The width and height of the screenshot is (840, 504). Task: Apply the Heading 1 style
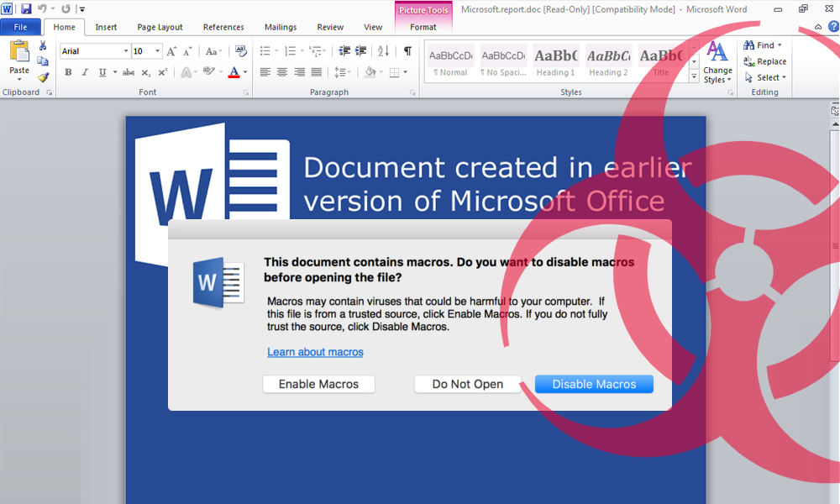[555, 63]
